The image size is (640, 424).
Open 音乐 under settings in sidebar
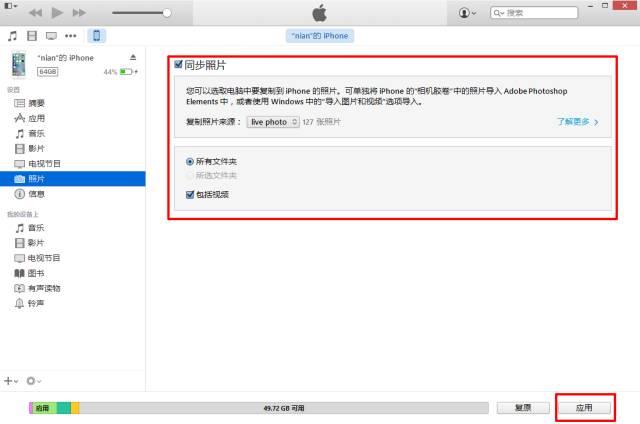click(36, 133)
